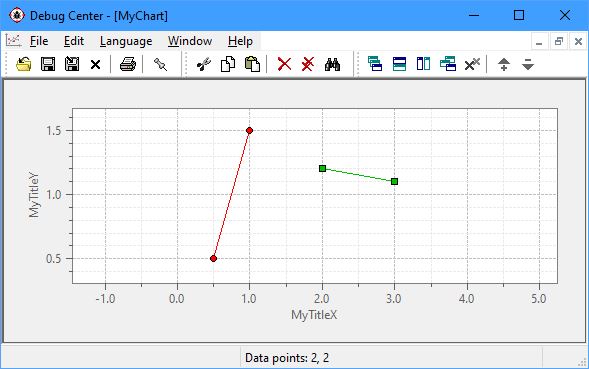This screenshot has width=589, height=369.
Task: Click the red data point at 0.5
Action: pos(213,259)
